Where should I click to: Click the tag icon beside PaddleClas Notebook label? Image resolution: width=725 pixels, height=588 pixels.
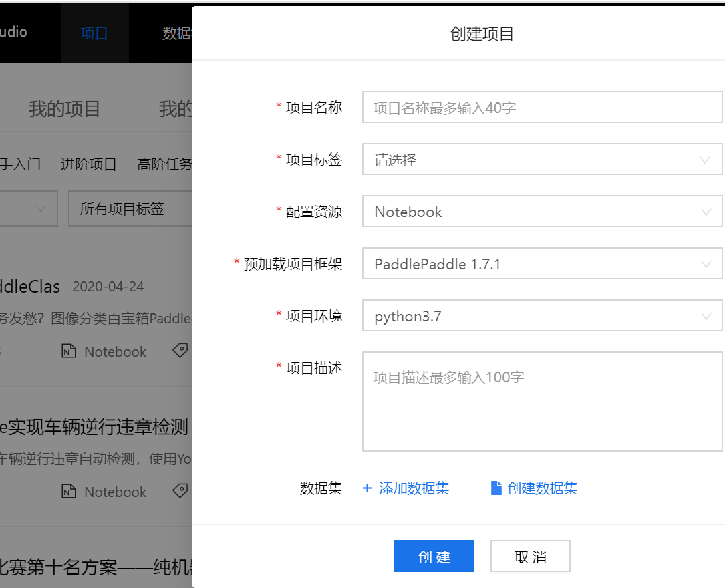[179, 350]
